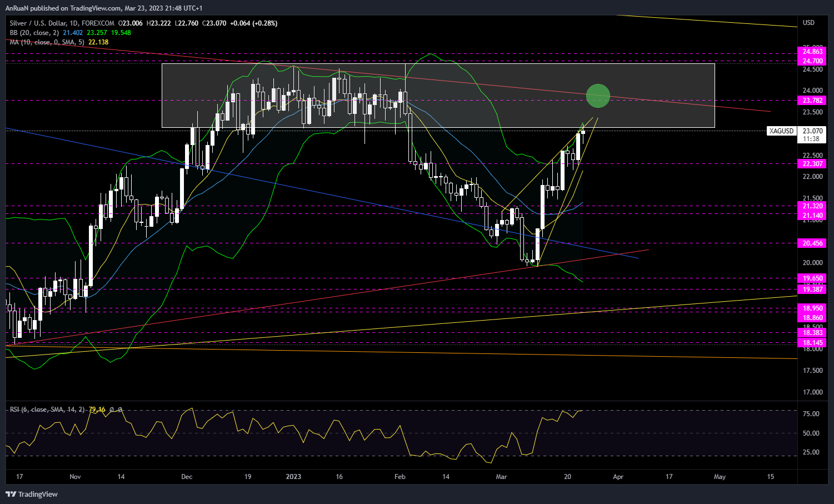This screenshot has width=834, height=504.
Task: Click the Bollinger basis value 21.402
Action: coord(73,33)
